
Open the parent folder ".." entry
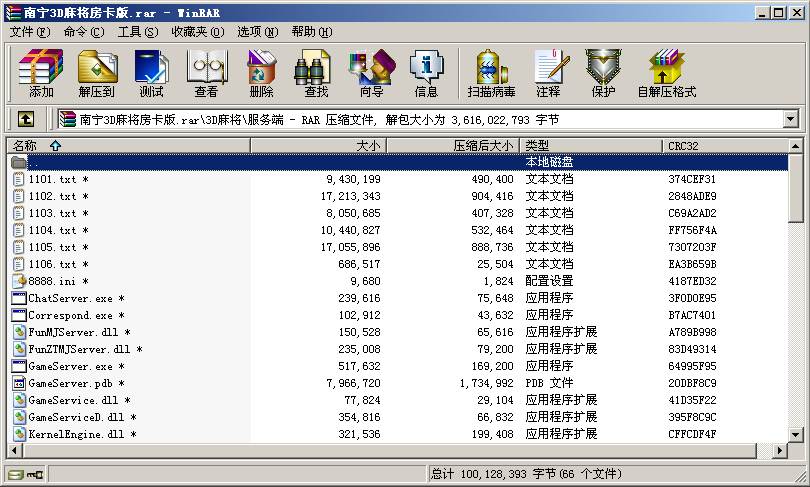coord(34,162)
